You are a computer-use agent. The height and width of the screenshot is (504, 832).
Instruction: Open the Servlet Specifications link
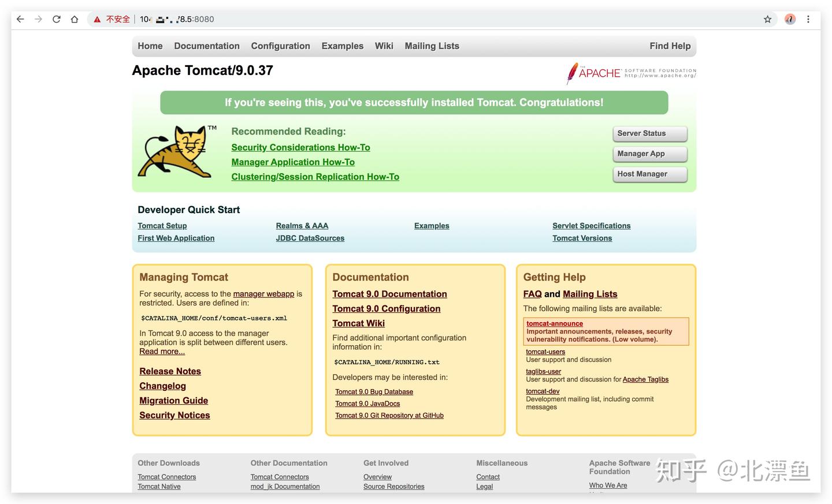tap(592, 226)
